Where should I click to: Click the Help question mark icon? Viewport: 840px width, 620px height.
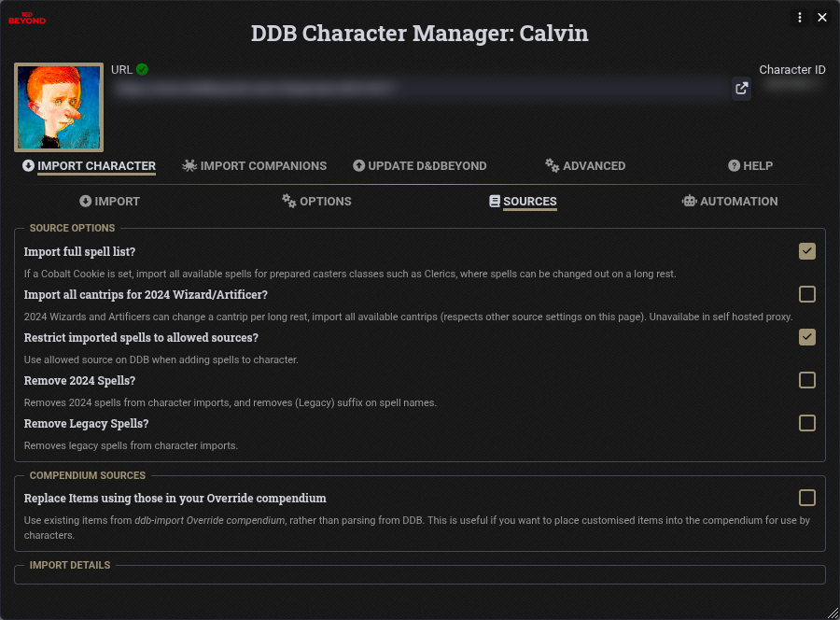734,165
